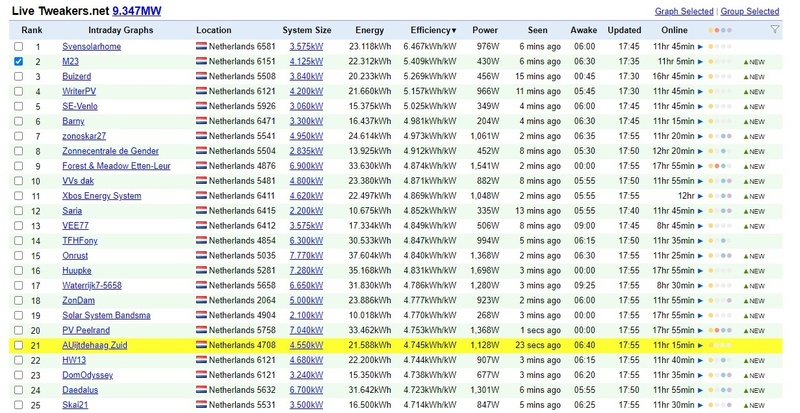The width and height of the screenshot is (800, 413).
Task: Sort table by System Size header
Action: pos(307,30)
